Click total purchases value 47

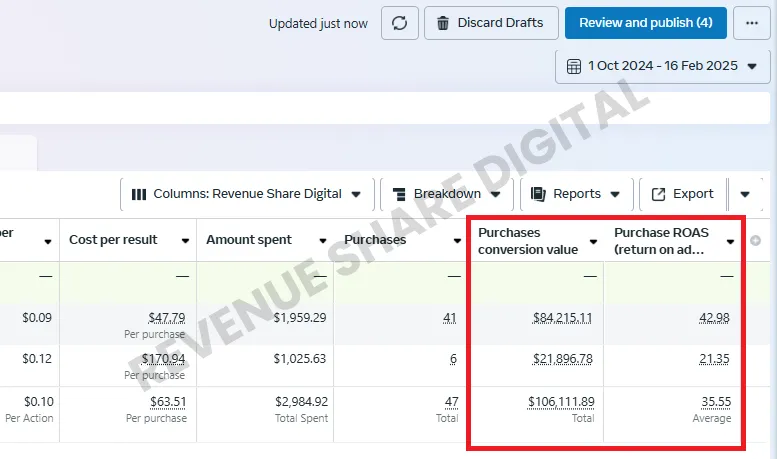tap(451, 402)
